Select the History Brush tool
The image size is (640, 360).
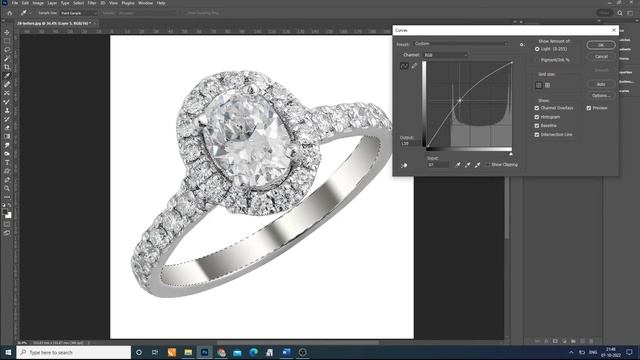point(7,119)
